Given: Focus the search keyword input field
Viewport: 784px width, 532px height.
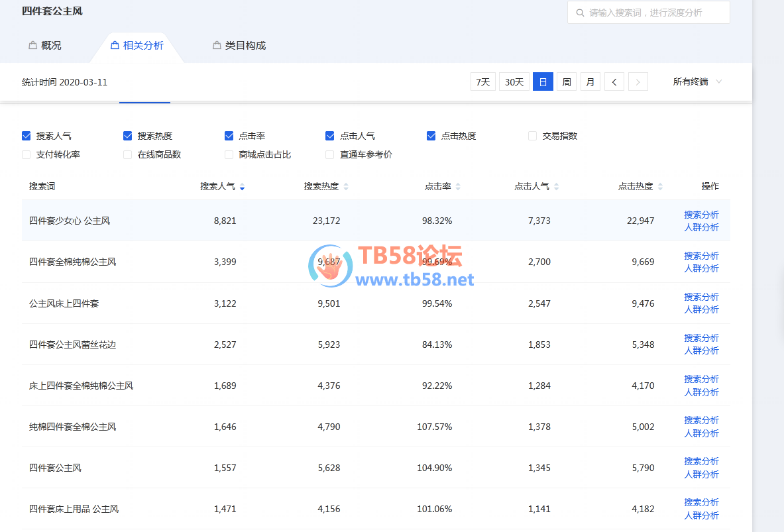Looking at the screenshot, I should [x=649, y=13].
